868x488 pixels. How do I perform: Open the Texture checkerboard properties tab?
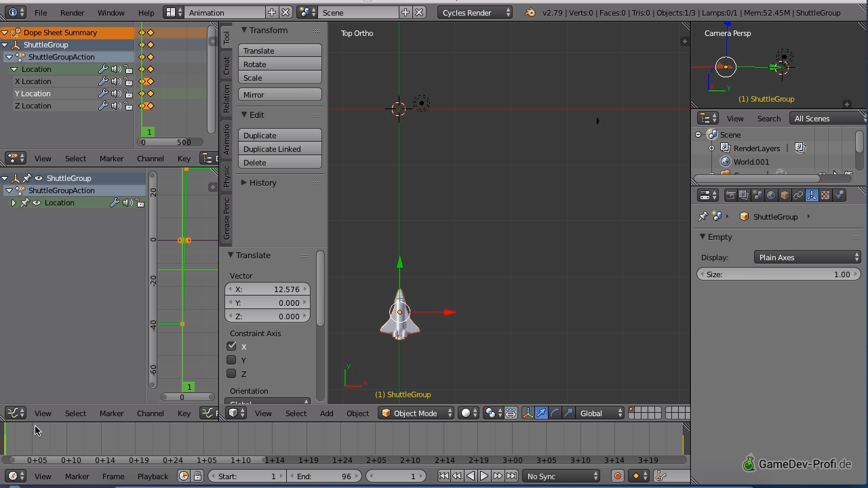pyautogui.click(x=825, y=195)
